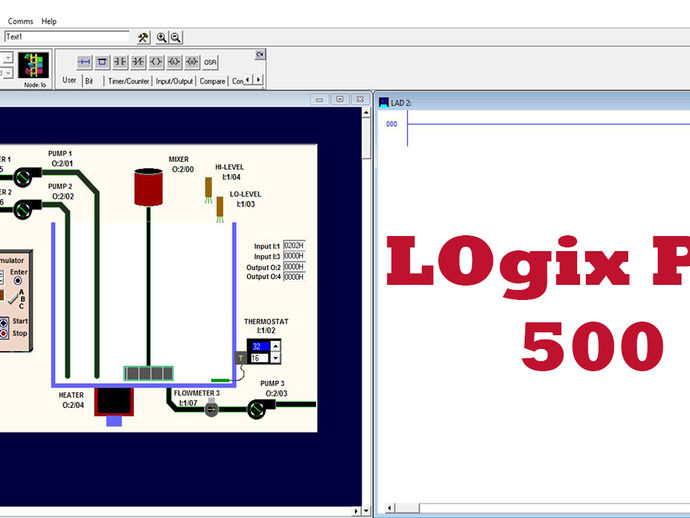Click the HEATER element
Viewport: 690px width, 518px height.
(x=114, y=402)
